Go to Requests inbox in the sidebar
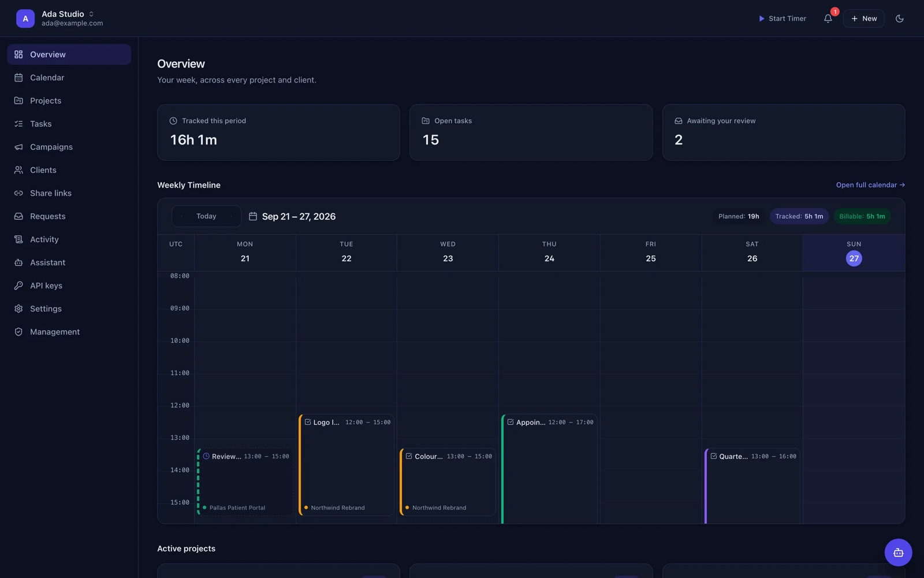Viewport: 924px width, 578px height. point(69,216)
